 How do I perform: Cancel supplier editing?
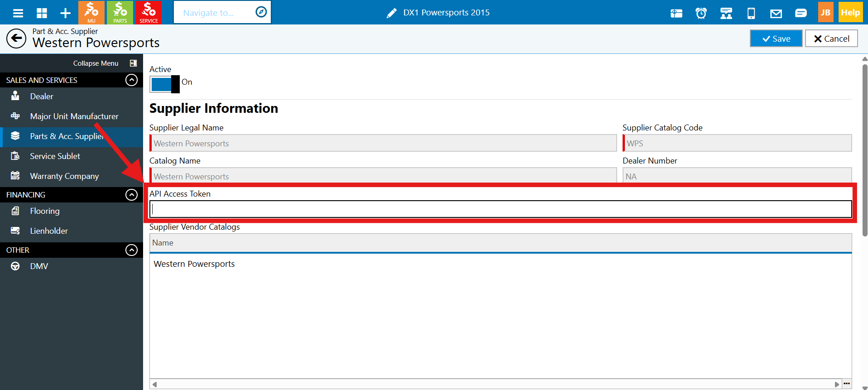point(831,39)
